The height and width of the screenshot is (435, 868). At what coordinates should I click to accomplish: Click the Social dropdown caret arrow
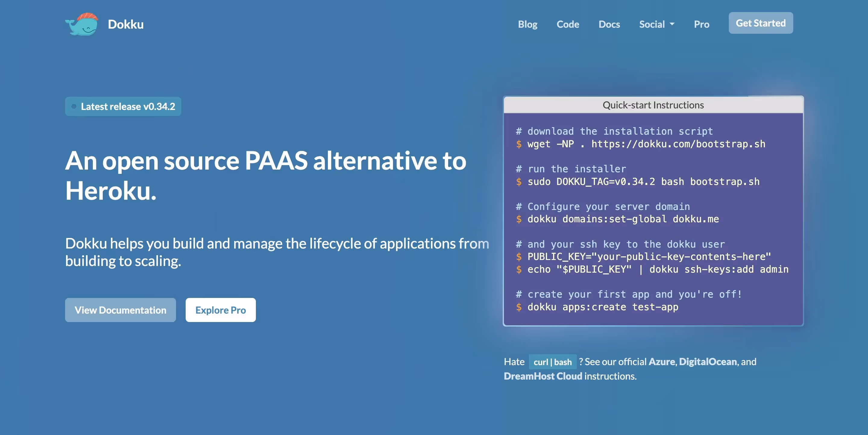(x=672, y=24)
